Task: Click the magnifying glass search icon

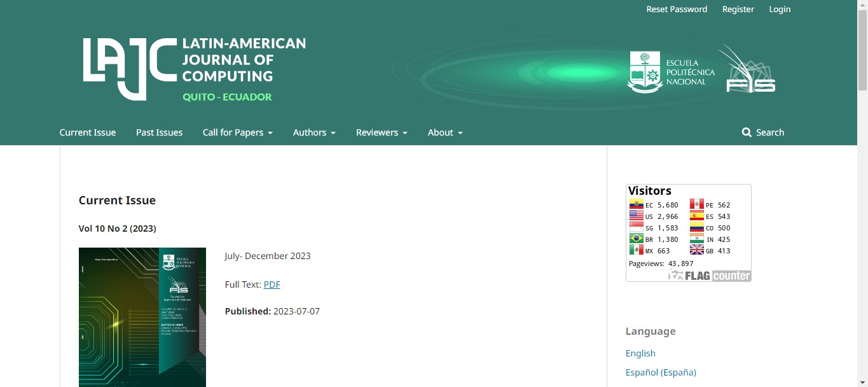Action: (x=747, y=132)
